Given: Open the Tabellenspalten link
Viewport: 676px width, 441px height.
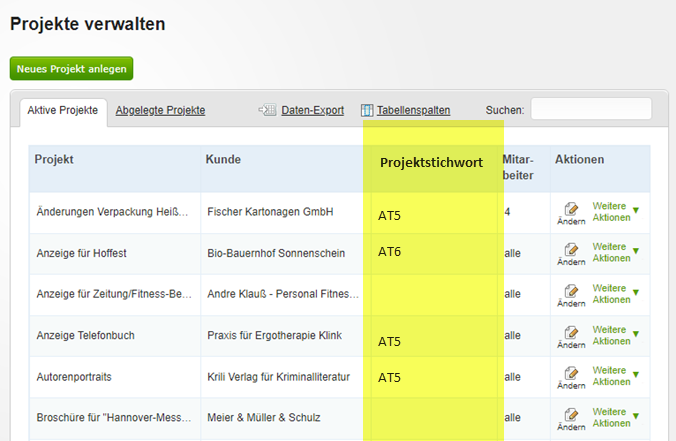Looking at the screenshot, I should click(x=413, y=110).
